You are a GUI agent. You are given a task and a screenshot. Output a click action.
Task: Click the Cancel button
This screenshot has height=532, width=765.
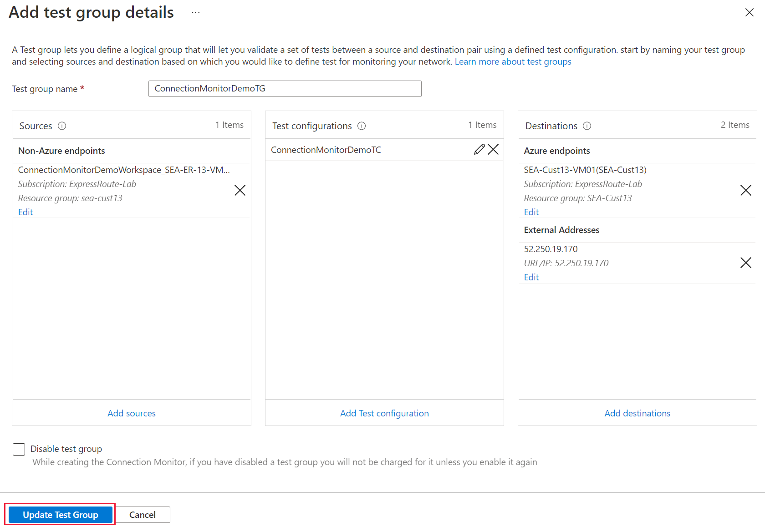[143, 515]
